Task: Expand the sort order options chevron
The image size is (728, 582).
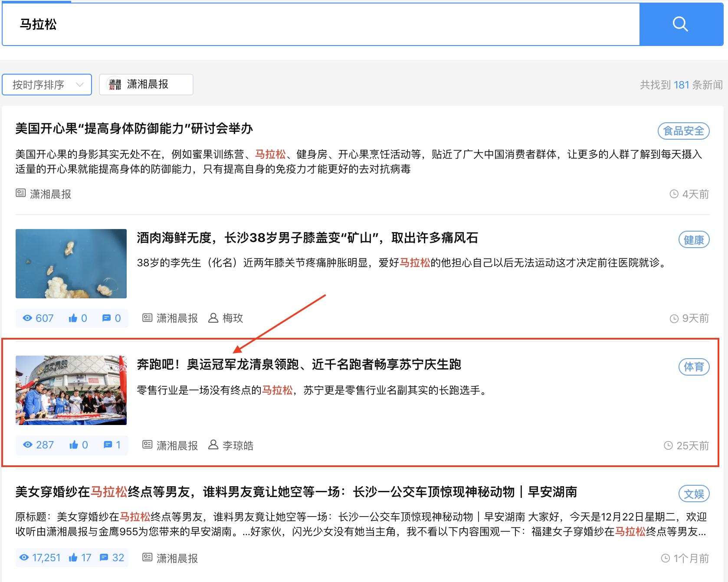Action: (x=79, y=85)
